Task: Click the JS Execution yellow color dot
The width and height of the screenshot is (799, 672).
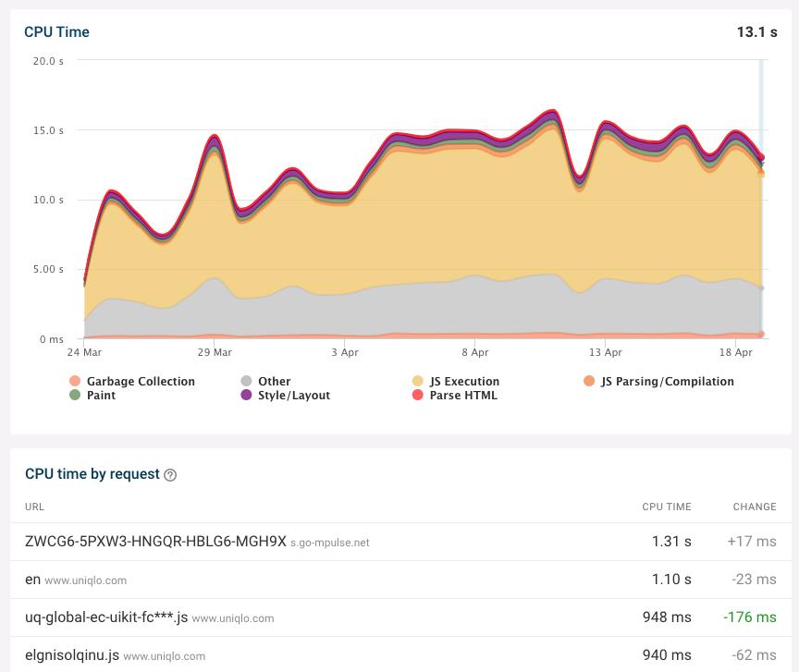Action: (x=417, y=381)
